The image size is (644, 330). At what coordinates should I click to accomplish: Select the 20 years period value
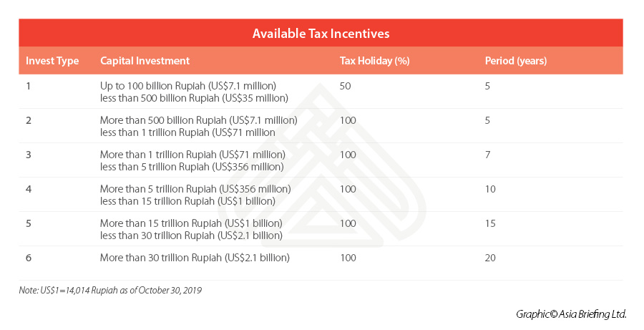coord(490,258)
